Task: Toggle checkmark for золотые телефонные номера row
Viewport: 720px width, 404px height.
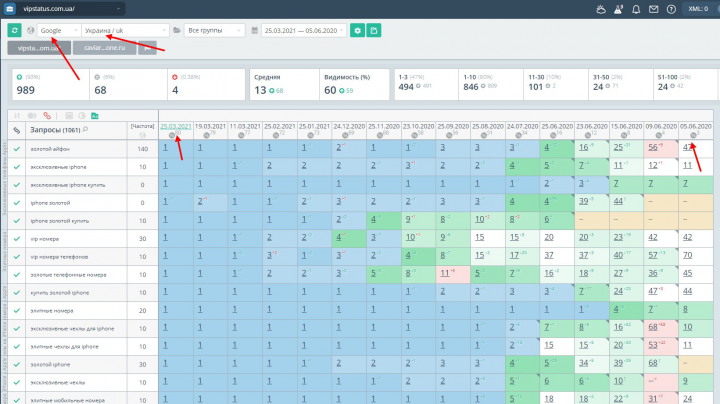Action: click(17, 275)
